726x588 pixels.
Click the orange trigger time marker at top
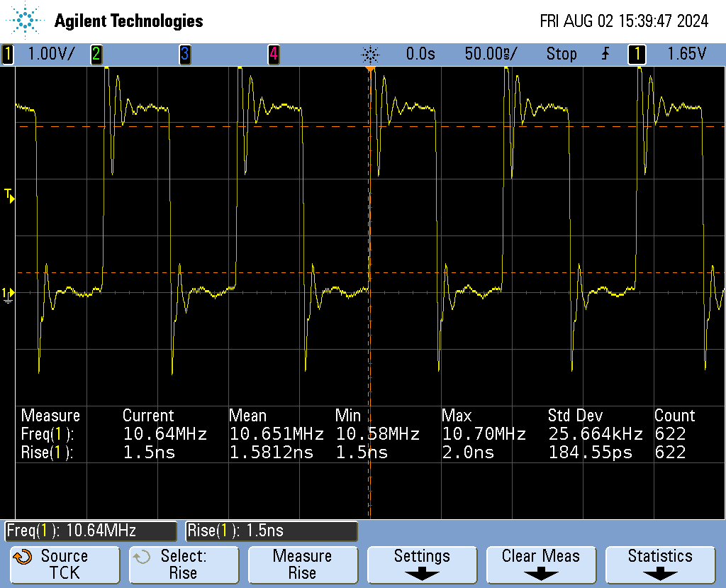click(x=369, y=70)
